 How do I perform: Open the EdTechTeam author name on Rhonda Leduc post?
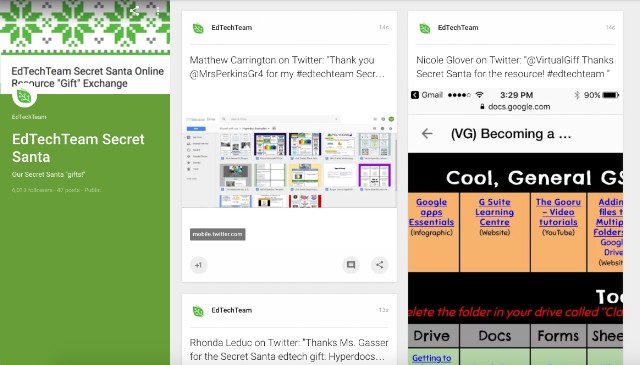coord(231,310)
